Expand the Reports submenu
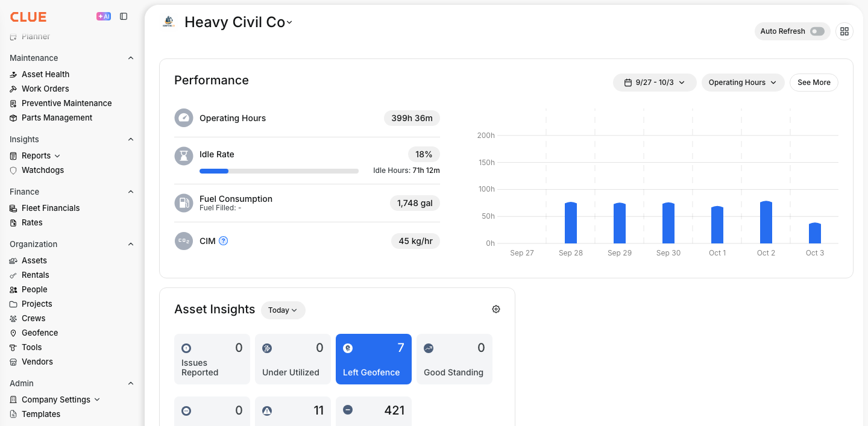Viewport: 868px width, 426px height. [x=57, y=156]
